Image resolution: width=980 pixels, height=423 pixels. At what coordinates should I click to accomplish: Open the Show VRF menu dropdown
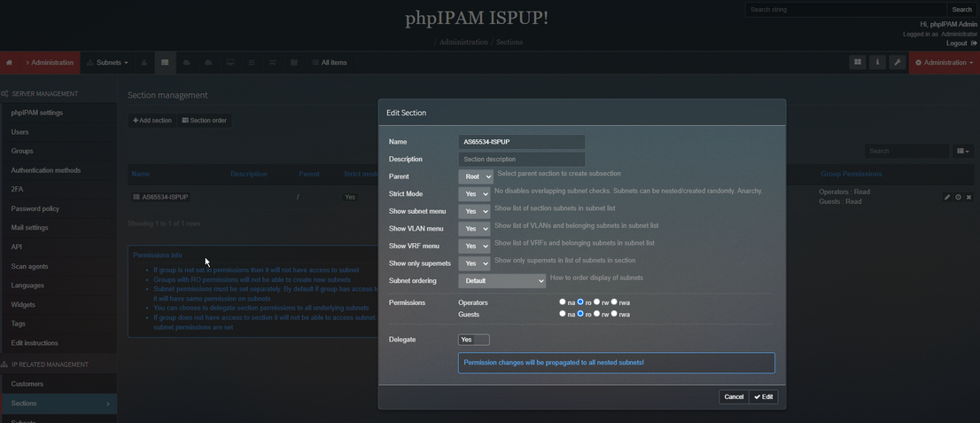pos(474,246)
